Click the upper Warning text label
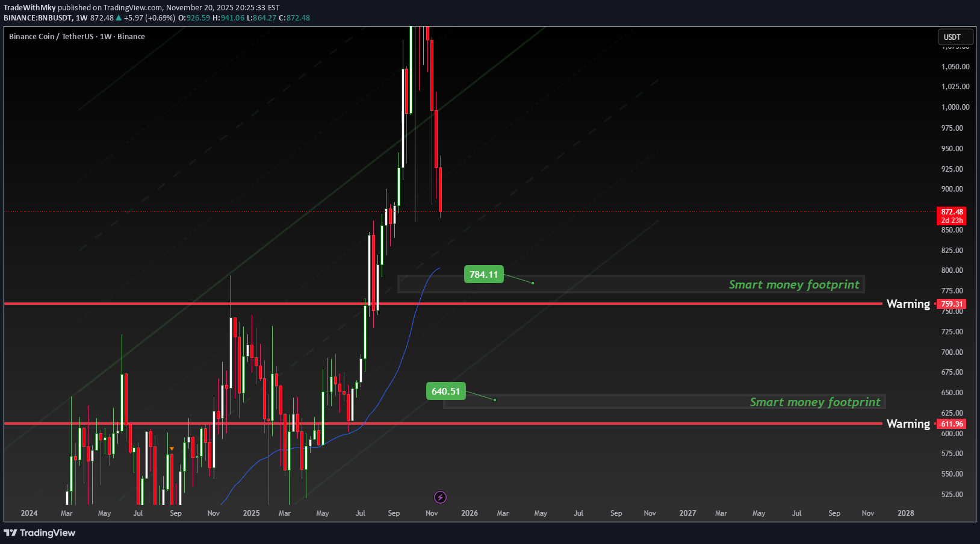980x544 pixels. 908,304
